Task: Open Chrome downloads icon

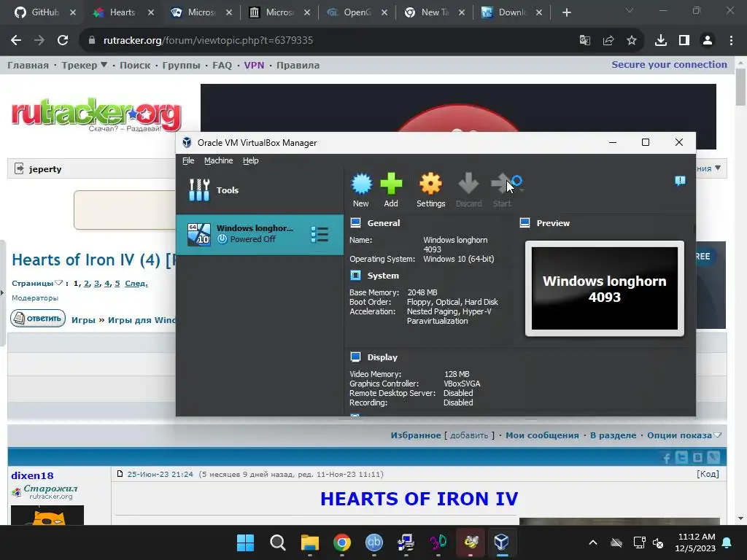Action: [x=661, y=41]
